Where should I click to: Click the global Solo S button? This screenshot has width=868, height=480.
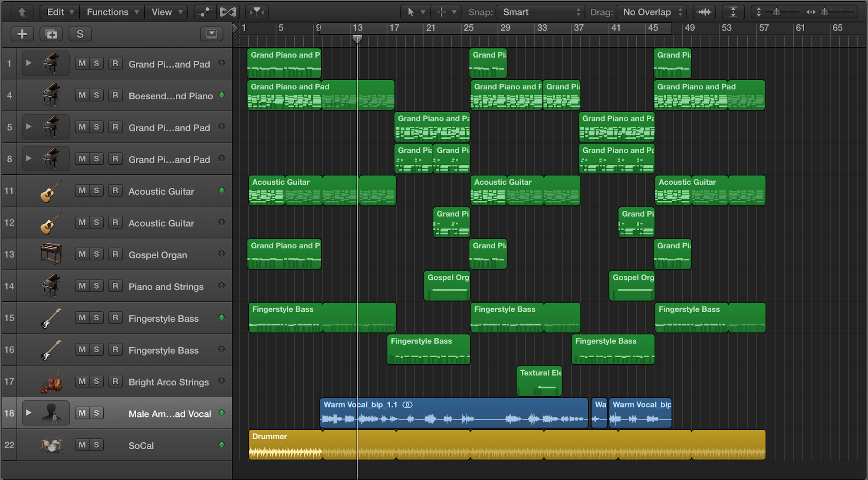click(80, 34)
